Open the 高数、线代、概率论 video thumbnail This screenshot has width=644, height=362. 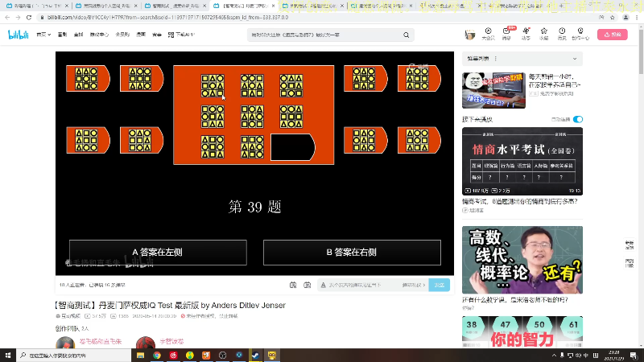(x=522, y=260)
